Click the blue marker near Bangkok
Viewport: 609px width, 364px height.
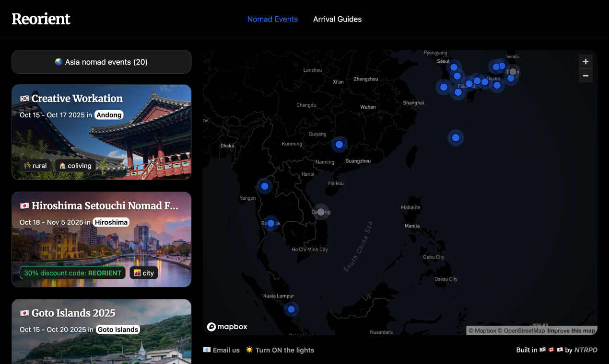click(x=270, y=223)
